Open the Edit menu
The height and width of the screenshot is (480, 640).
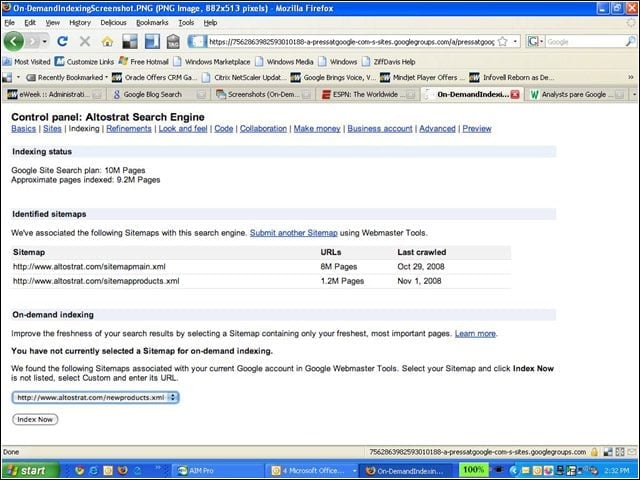(30, 23)
